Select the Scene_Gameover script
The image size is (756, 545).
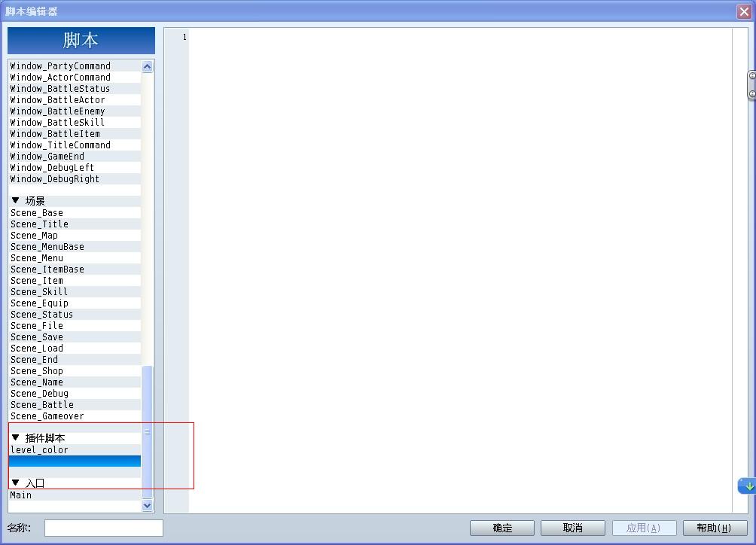(75, 416)
